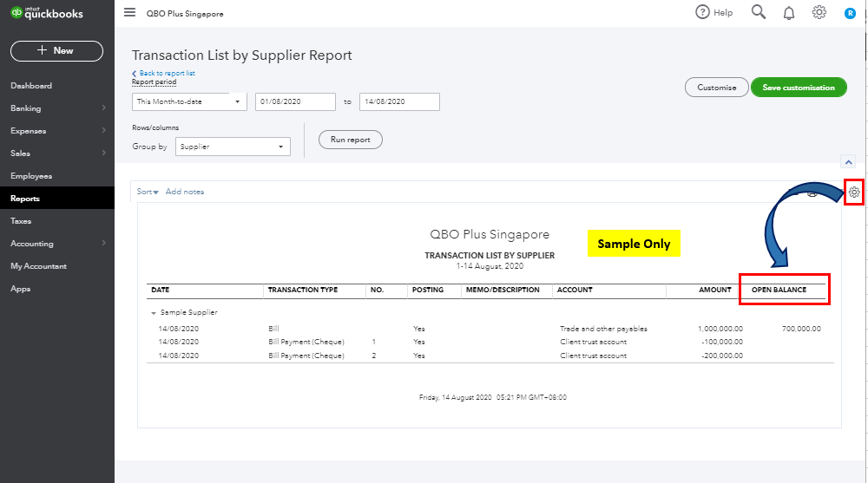Click the OPEN BALANCE column header
The width and height of the screenshot is (868, 483).
click(779, 290)
